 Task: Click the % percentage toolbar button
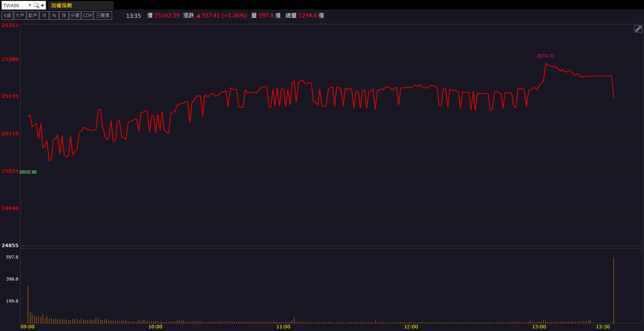[x=54, y=16]
